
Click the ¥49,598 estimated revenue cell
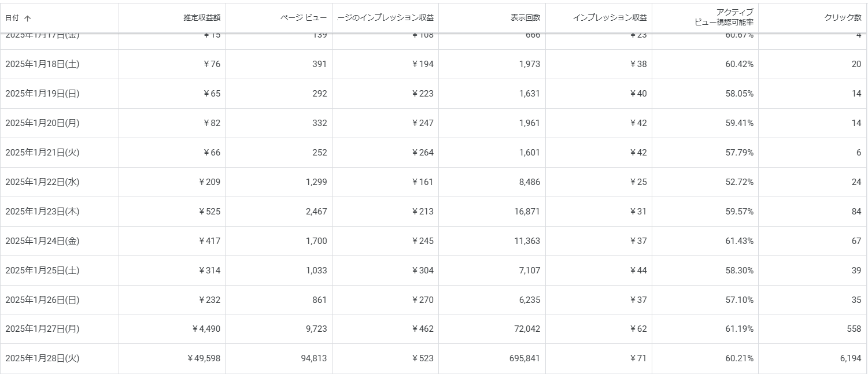(x=204, y=358)
